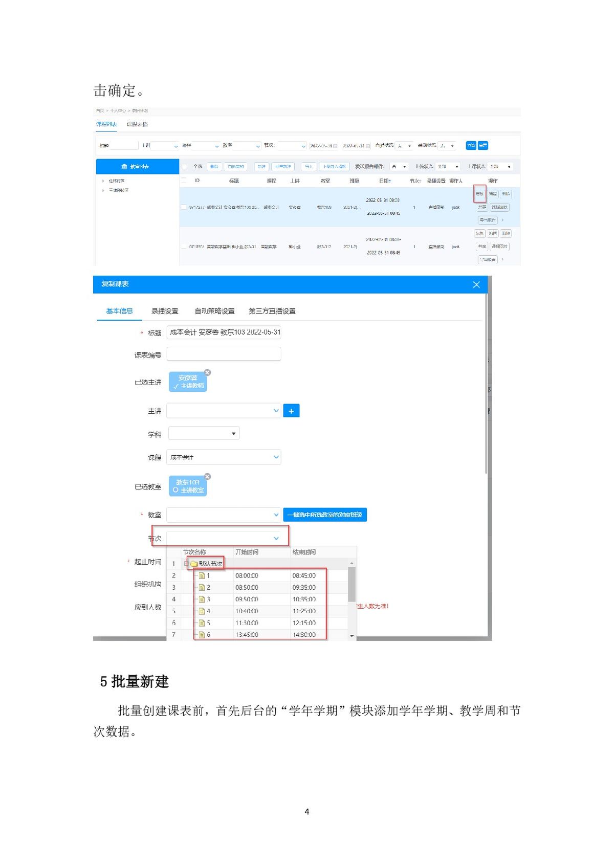The image size is (614, 868).
Task: Click the 一键选中所选教室的对应班级 button
Action: pyautogui.click(x=325, y=515)
